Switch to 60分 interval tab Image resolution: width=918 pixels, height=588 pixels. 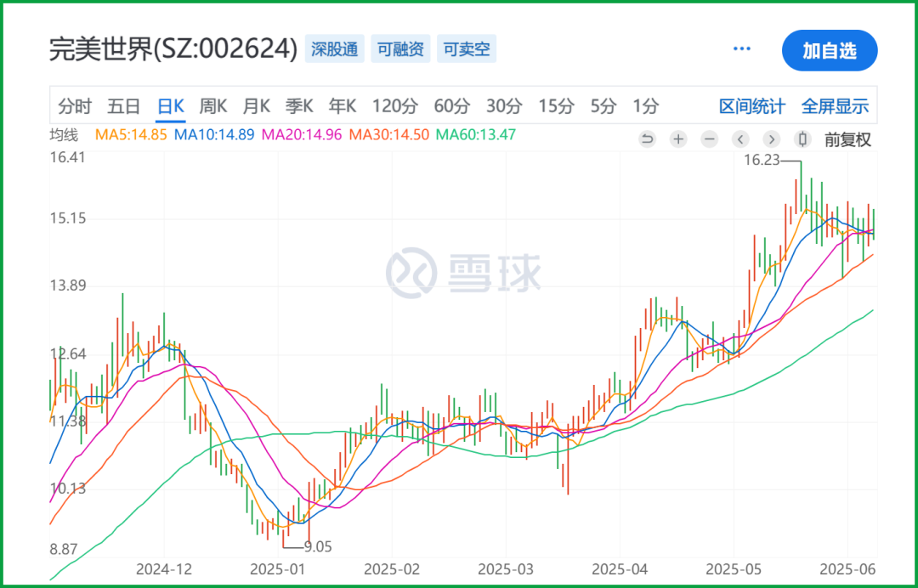452,106
